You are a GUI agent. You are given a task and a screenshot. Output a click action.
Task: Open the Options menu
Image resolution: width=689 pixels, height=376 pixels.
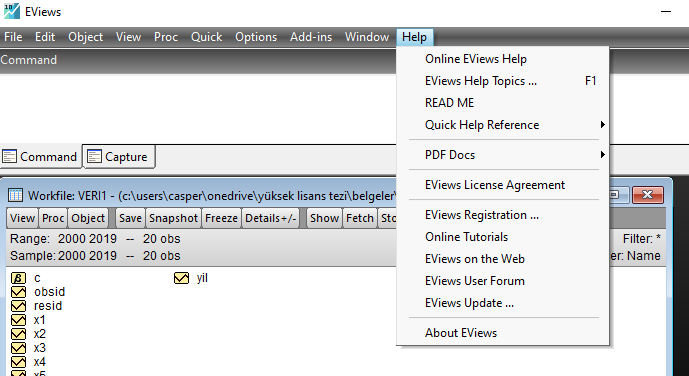[x=256, y=37]
